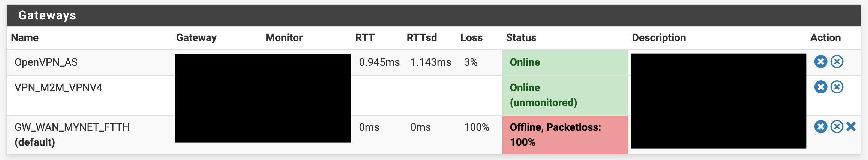Screen dimensions: 868x160
Task: Click outlined circle-x icon for OpenVPN_AS
Action: [x=837, y=61]
